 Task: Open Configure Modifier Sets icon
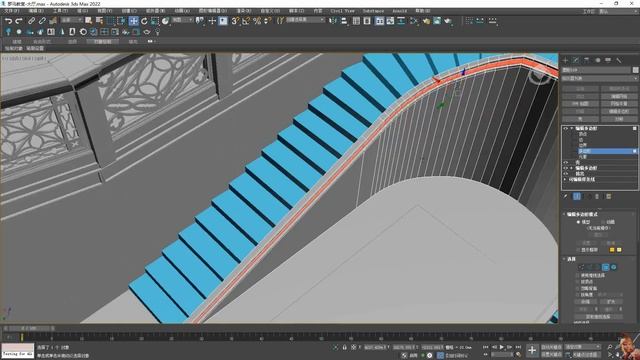[x=609, y=196]
